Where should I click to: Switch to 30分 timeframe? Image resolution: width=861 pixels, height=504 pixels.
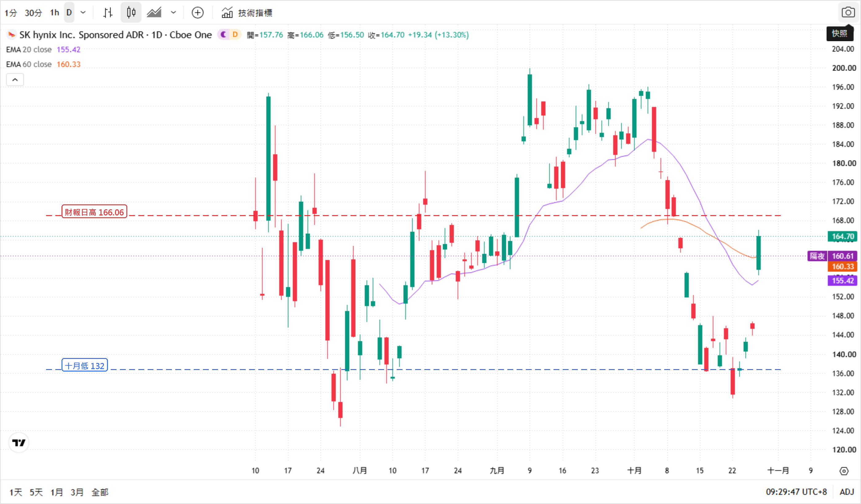click(x=33, y=13)
